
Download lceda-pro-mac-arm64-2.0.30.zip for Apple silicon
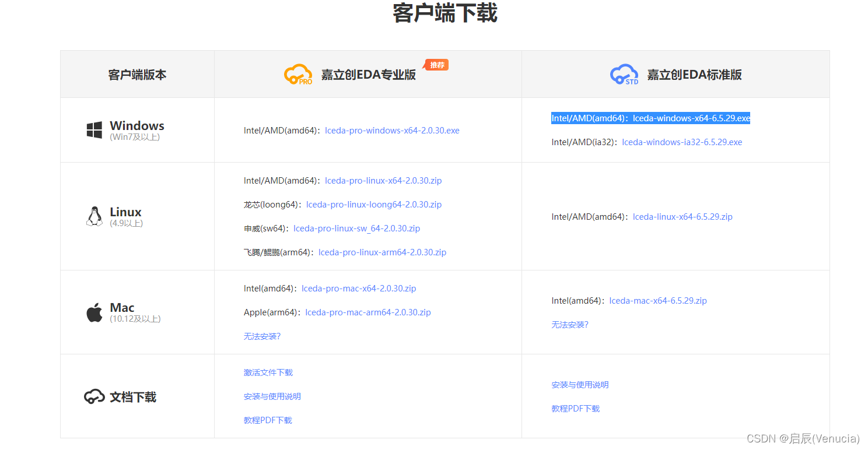pos(367,312)
